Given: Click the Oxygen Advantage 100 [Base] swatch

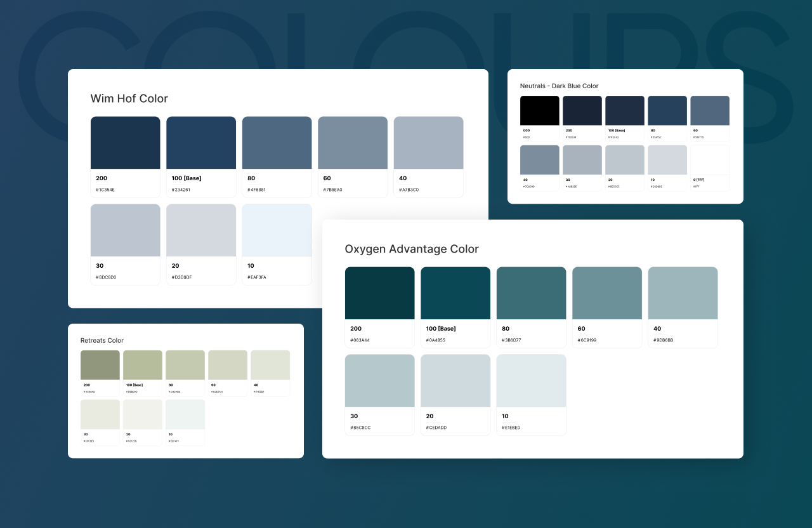Looking at the screenshot, I should coord(455,293).
